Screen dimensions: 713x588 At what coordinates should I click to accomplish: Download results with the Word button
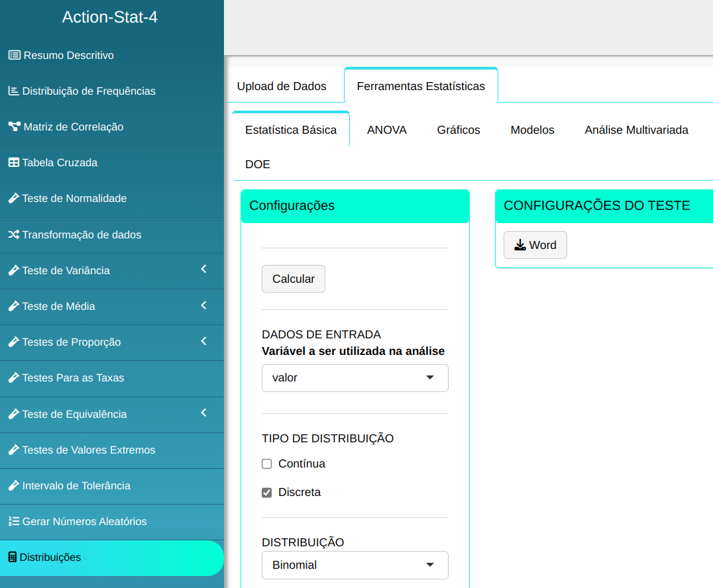point(535,245)
